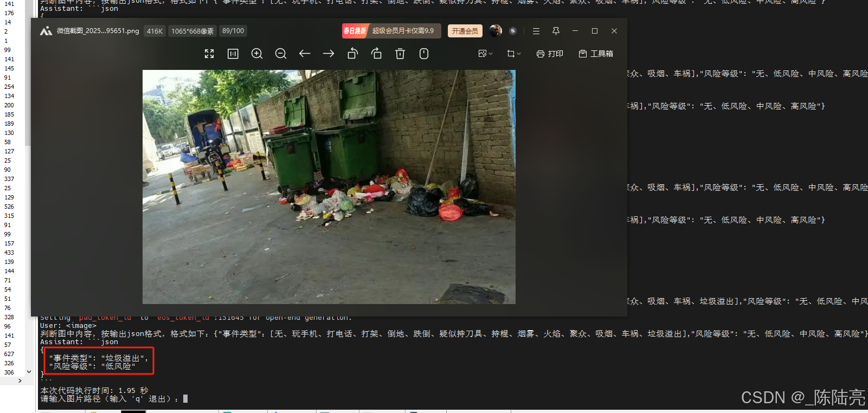Click the 1065*668像素 dimensions label
The height and width of the screenshot is (413, 868).
click(192, 31)
